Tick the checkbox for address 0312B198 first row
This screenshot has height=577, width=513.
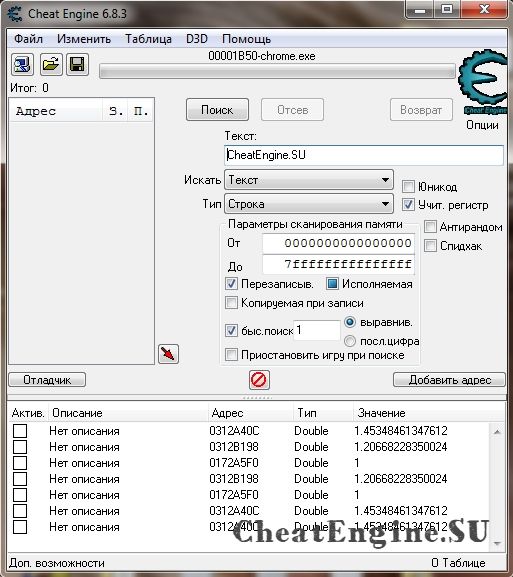[20, 447]
